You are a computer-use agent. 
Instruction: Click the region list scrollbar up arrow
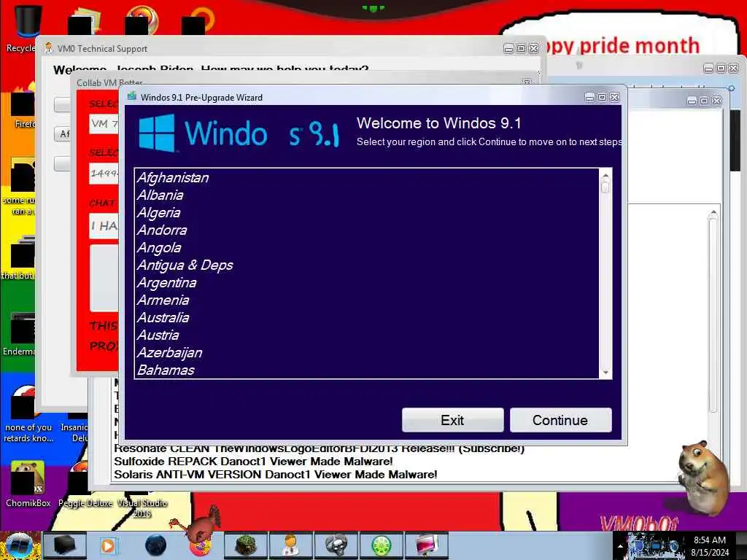point(605,175)
